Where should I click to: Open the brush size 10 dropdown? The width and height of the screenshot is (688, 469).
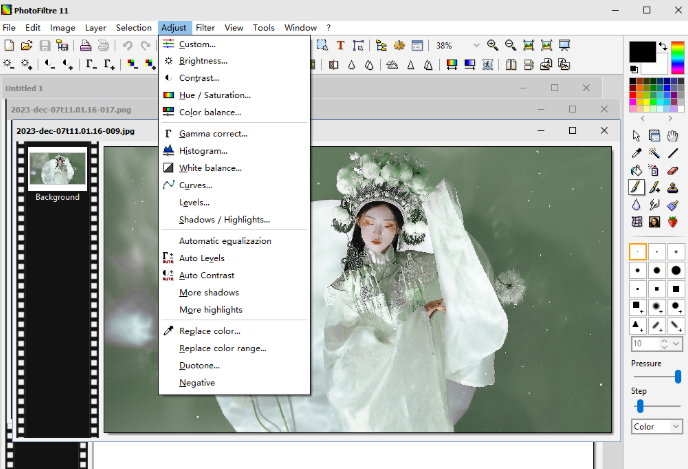coord(676,343)
